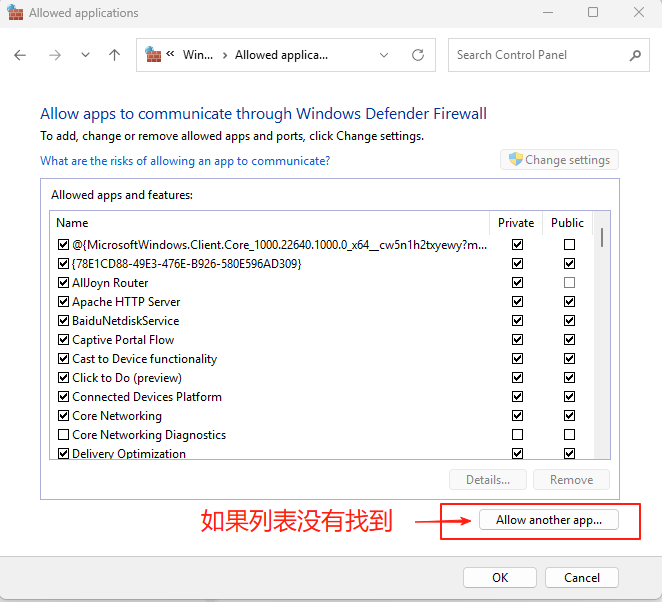Screen dimensions: 662x602
Task: Toggle Private checkbox for AllJoyn Router
Action: click(517, 282)
